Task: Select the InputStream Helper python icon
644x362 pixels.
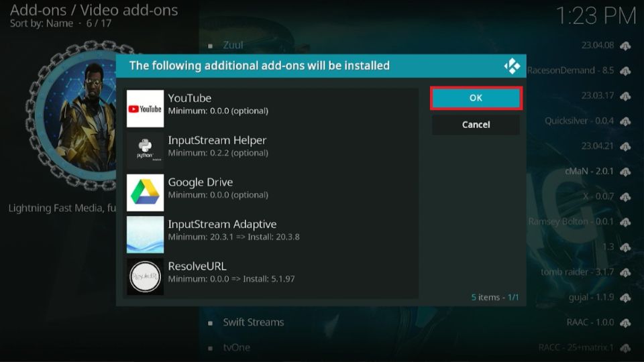Action: point(145,151)
